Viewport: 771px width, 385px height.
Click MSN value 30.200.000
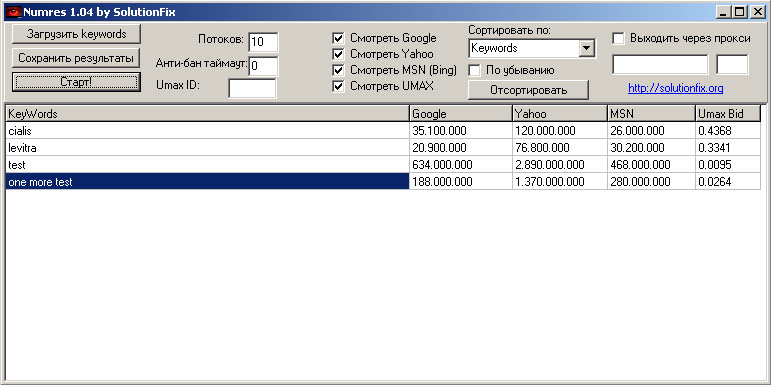(637, 148)
